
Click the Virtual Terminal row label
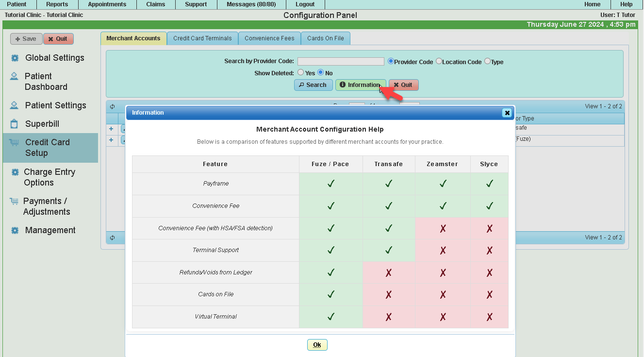(x=216, y=317)
